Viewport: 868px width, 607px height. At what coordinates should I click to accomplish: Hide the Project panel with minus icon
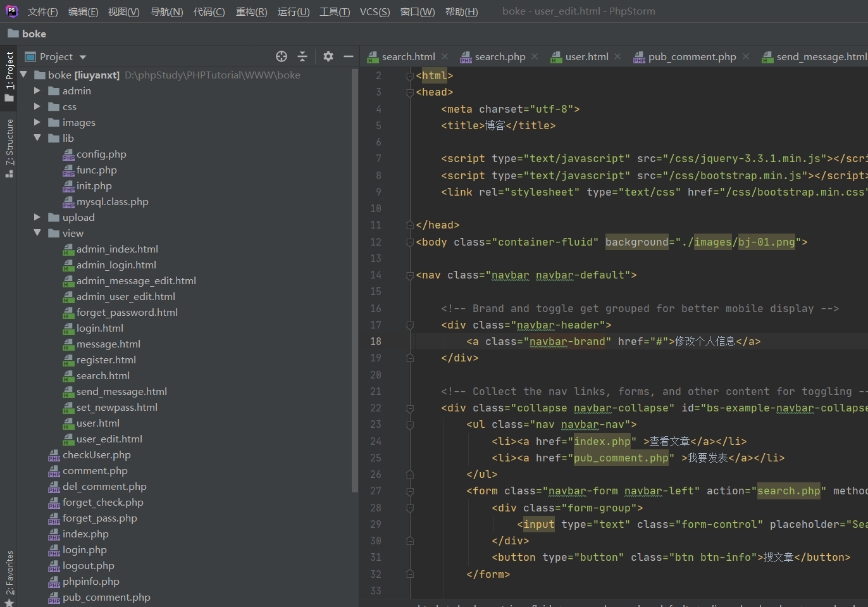[348, 56]
